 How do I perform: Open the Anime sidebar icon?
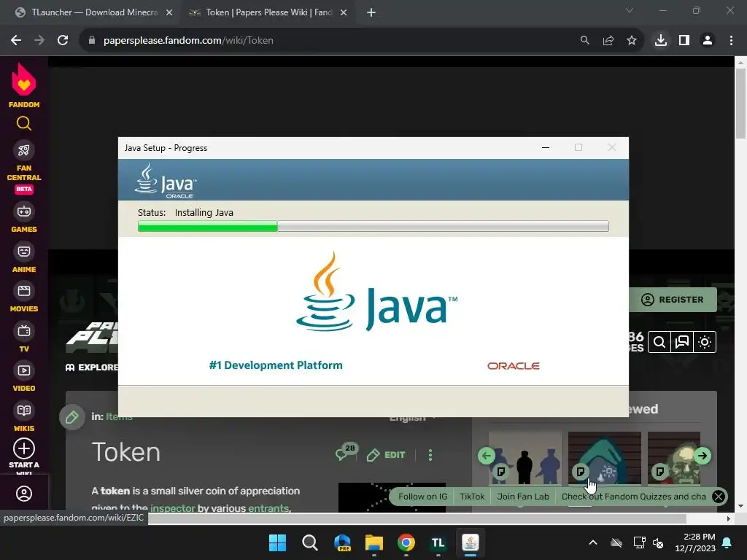point(24,252)
